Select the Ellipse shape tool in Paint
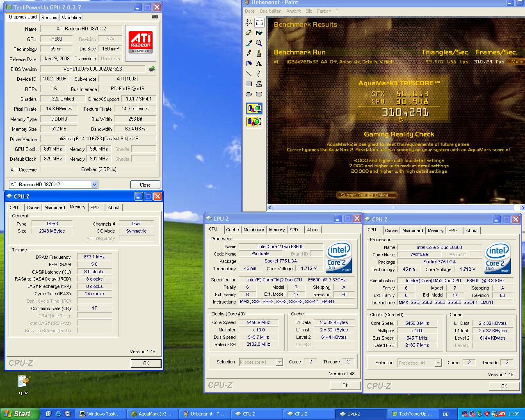This screenshot has height=420, width=525. pos(249,94)
